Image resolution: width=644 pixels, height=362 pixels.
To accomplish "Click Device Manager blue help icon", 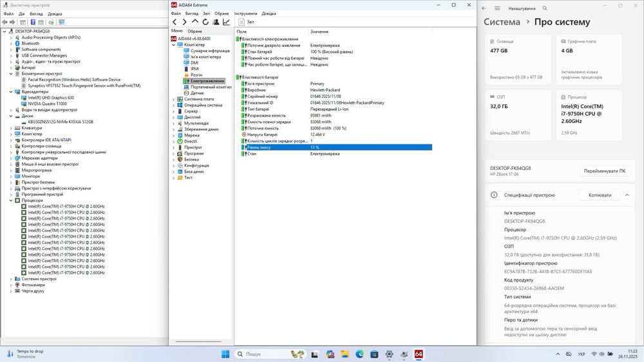I will tap(33, 22).
